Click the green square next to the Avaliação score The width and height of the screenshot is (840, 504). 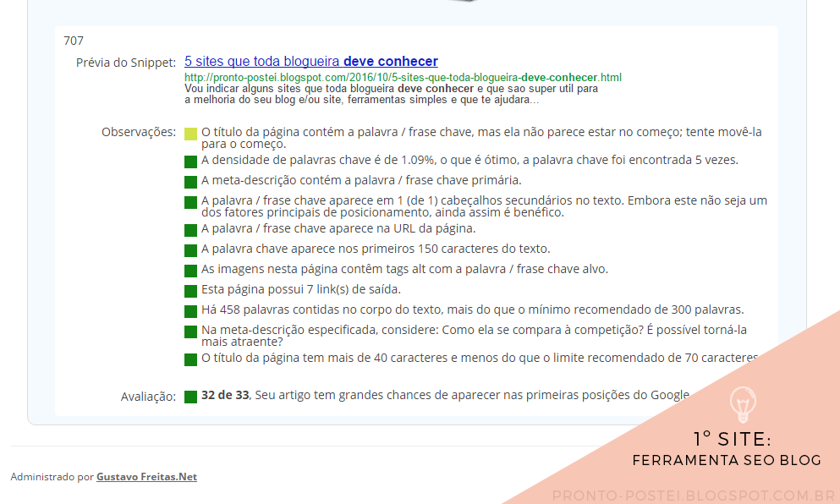[189, 395]
